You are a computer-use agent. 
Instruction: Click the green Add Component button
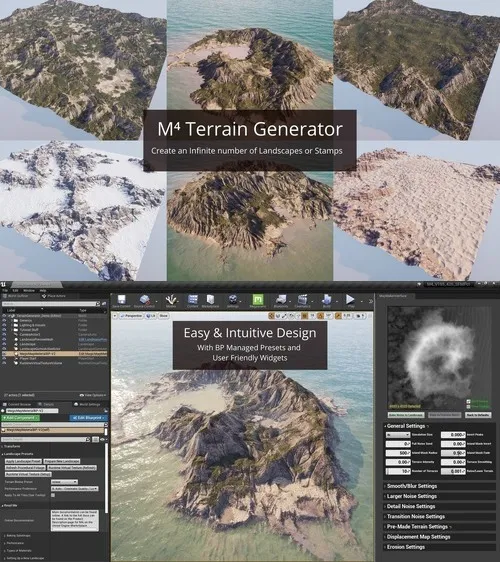[20, 418]
